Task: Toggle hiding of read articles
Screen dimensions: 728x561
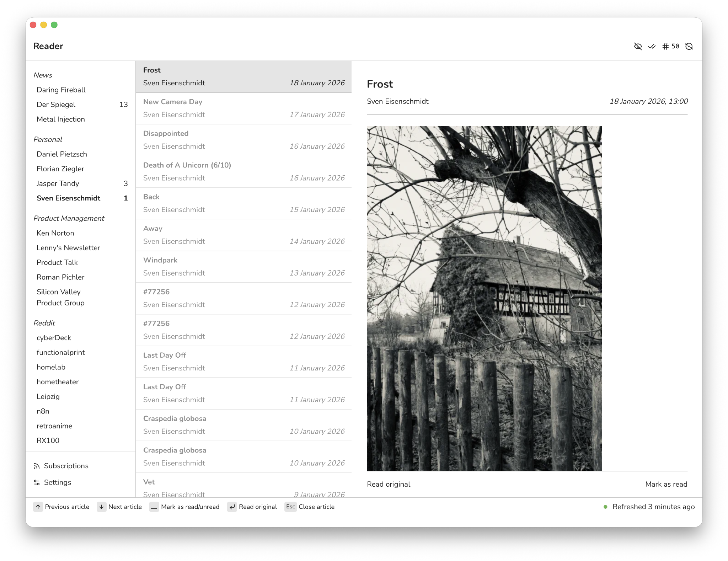Action: coord(637,46)
